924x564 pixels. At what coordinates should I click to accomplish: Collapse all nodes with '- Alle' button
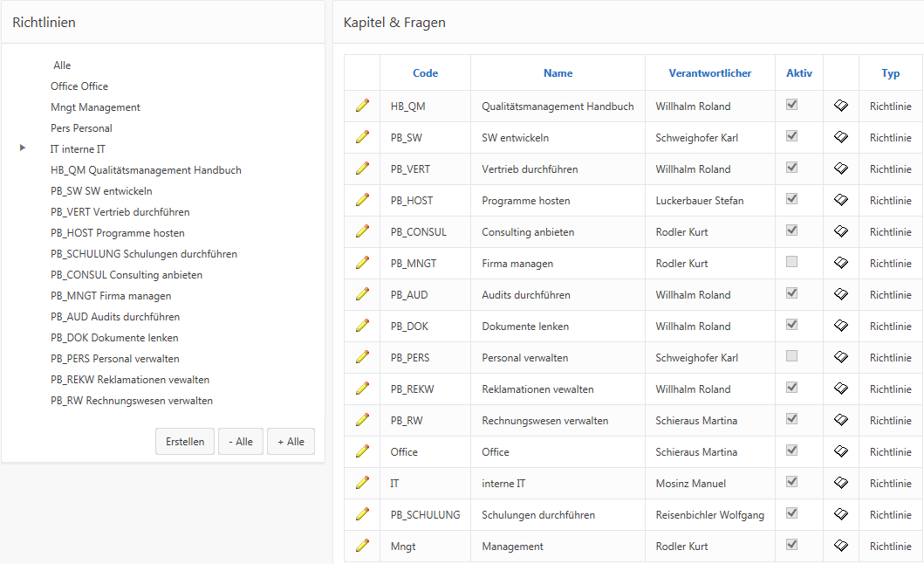(241, 442)
